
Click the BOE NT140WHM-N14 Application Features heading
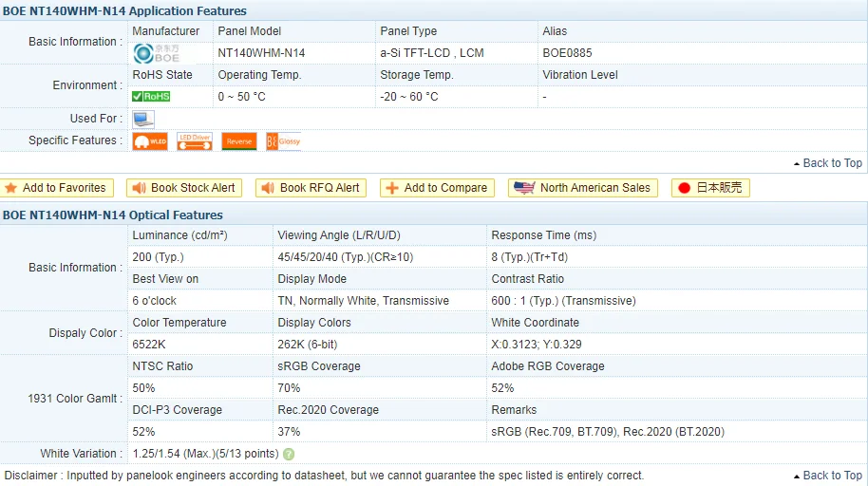click(x=124, y=11)
